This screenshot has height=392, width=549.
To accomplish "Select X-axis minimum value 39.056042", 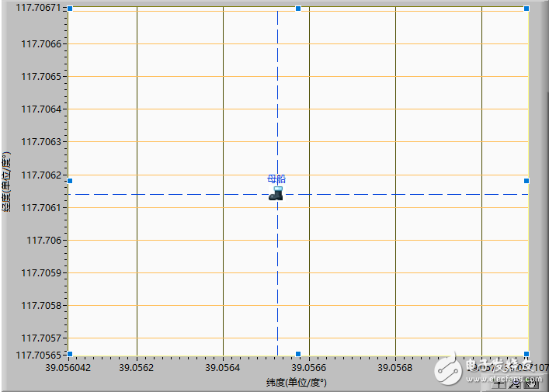I will [x=68, y=367].
